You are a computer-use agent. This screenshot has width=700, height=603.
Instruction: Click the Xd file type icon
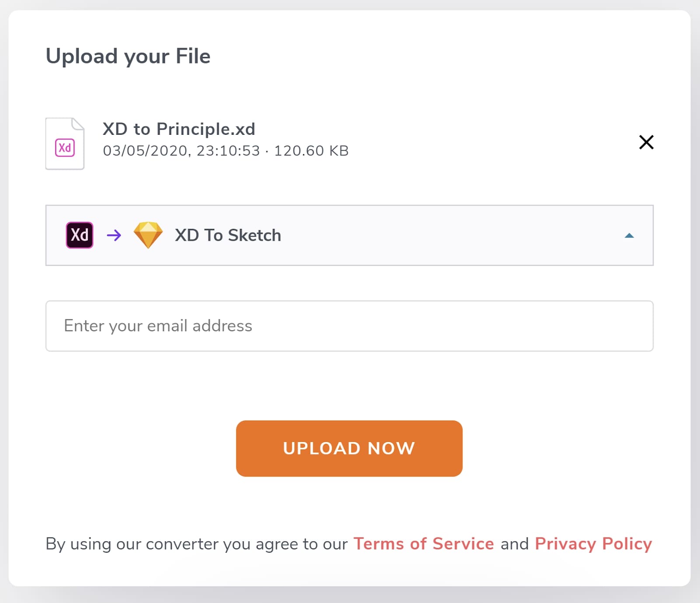point(65,148)
